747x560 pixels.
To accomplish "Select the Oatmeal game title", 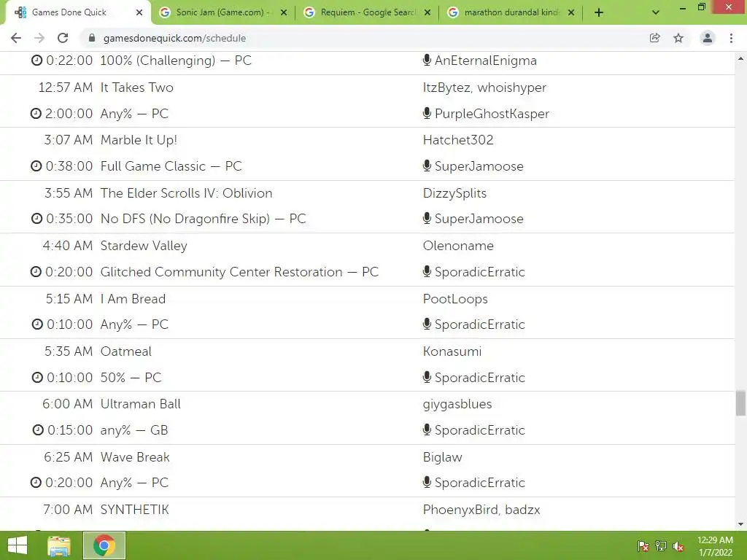I will point(125,351).
